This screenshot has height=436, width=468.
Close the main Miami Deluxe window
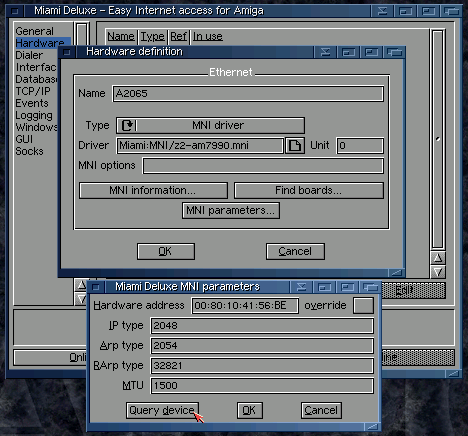click(x=15, y=11)
